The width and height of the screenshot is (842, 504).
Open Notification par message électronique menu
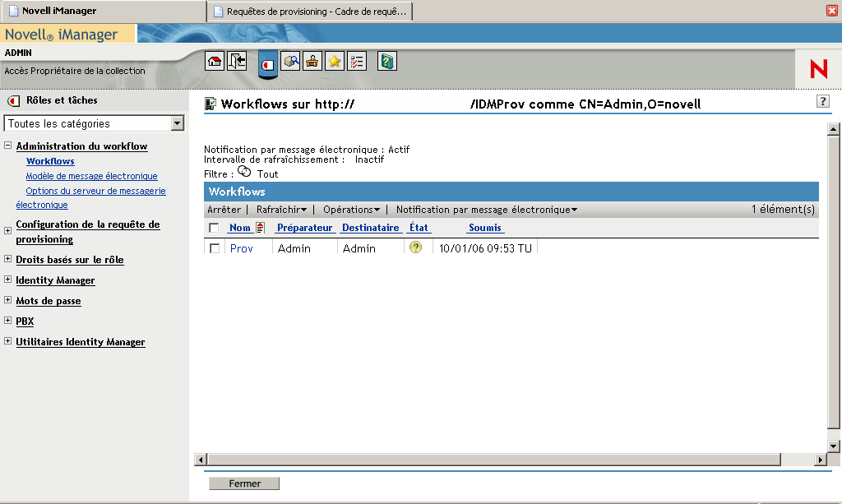487,210
